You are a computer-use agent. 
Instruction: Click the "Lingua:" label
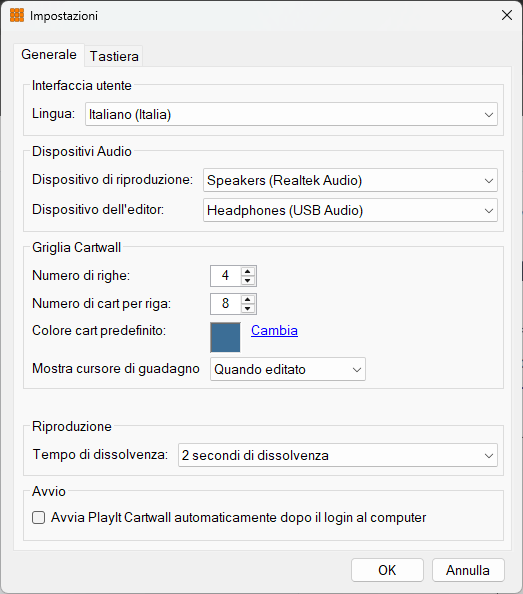[x=53, y=113]
